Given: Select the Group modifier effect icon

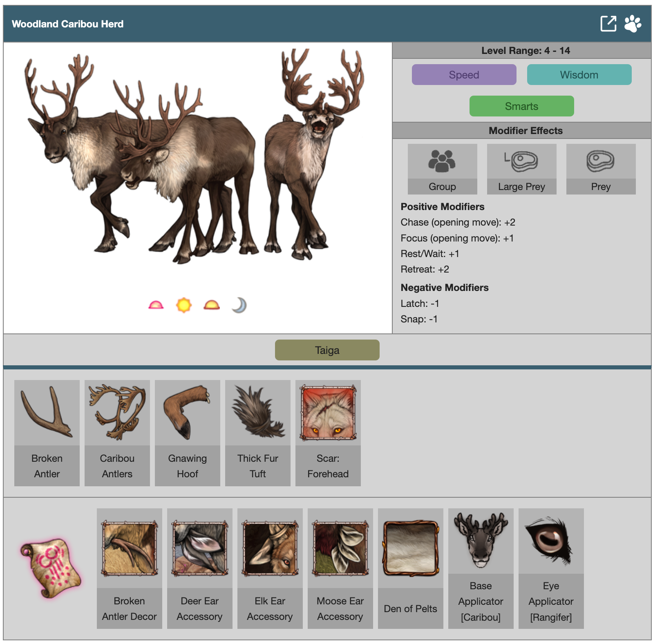Looking at the screenshot, I should point(442,161).
